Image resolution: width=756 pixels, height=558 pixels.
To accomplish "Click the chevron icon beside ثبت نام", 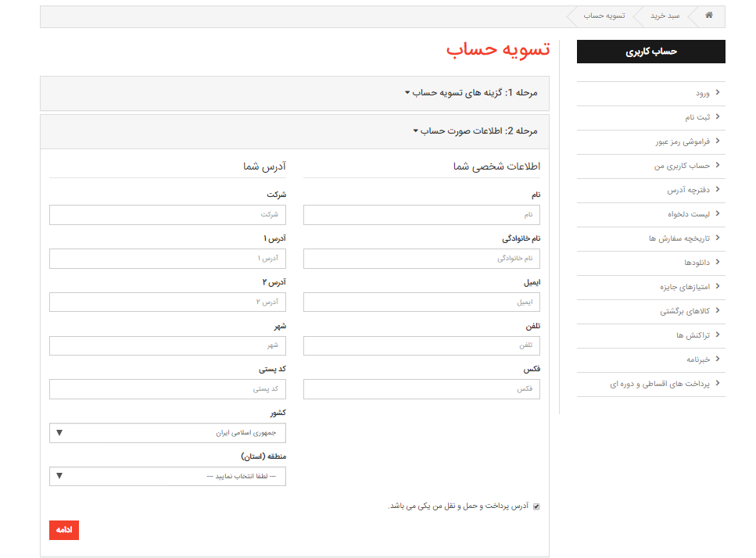I will [x=718, y=117].
